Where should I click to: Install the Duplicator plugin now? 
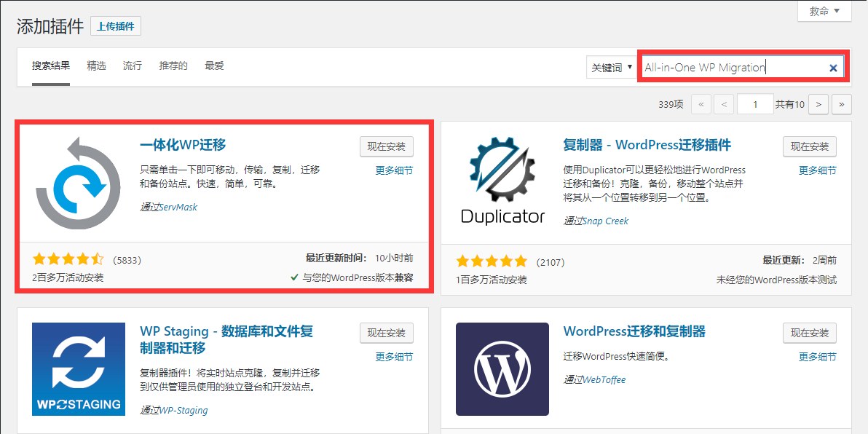click(x=810, y=146)
